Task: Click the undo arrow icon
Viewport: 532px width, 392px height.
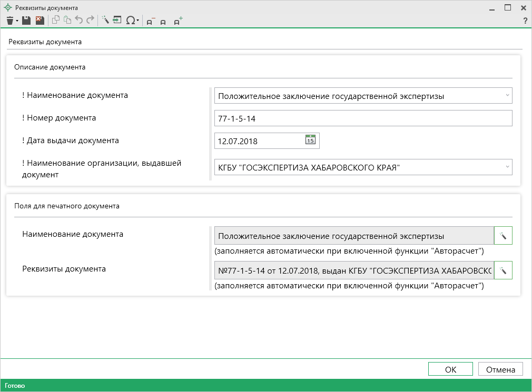Action: (79, 21)
